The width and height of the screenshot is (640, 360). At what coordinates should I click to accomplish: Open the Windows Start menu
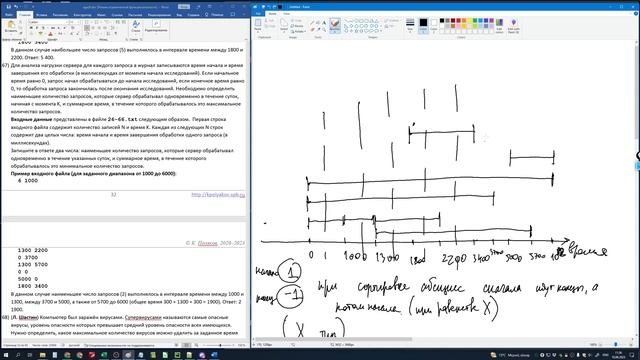[7, 355]
